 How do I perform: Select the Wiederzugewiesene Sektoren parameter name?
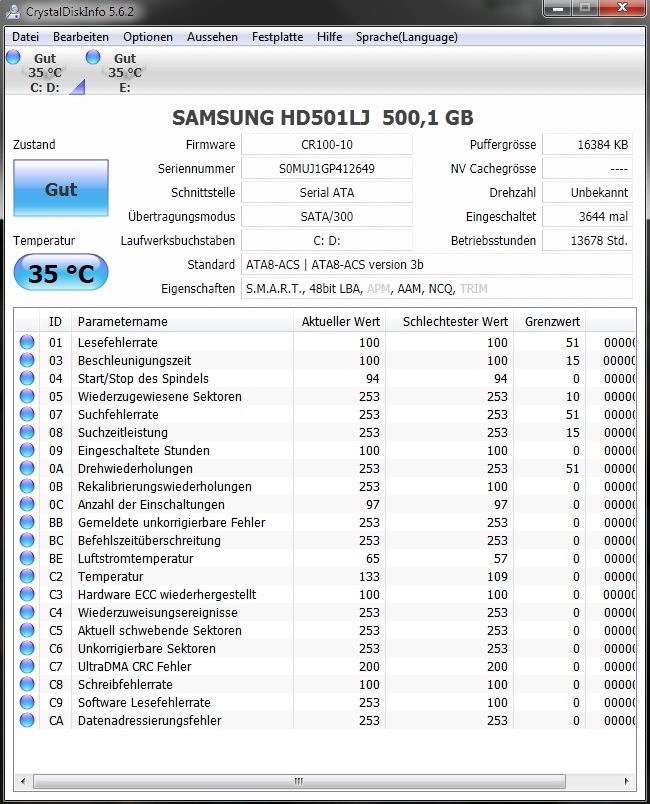point(159,396)
